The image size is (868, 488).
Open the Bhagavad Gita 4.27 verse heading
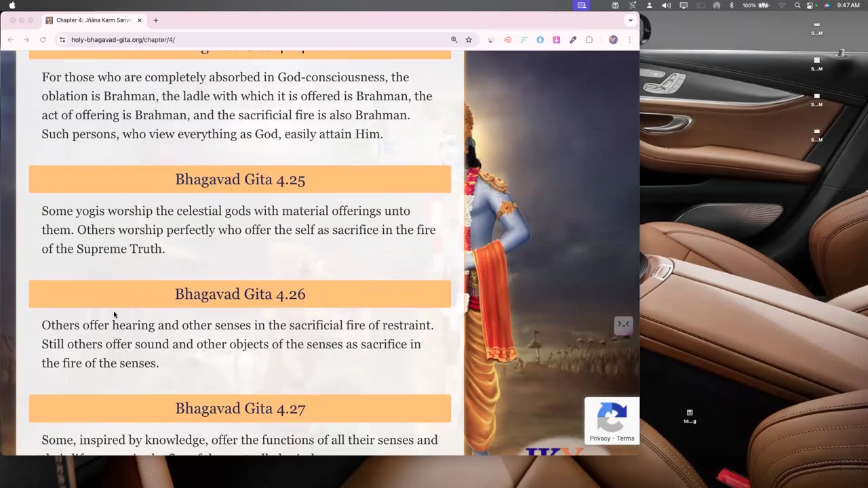(x=240, y=409)
